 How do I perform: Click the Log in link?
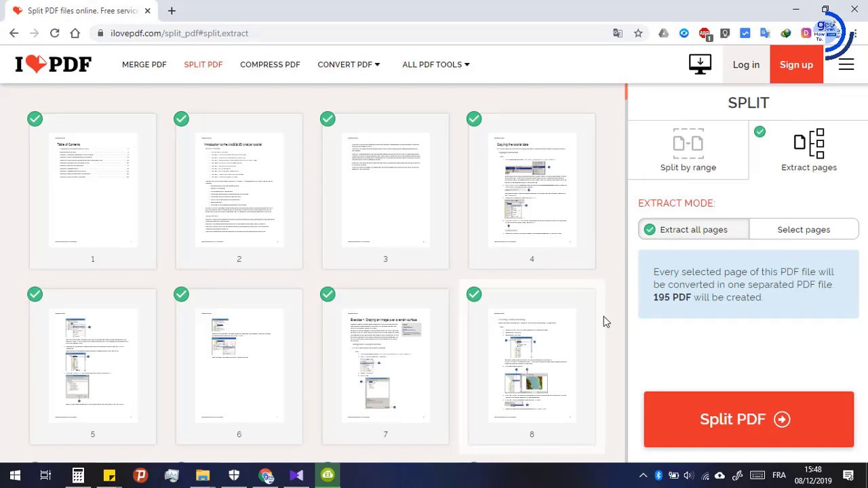pyautogui.click(x=746, y=64)
